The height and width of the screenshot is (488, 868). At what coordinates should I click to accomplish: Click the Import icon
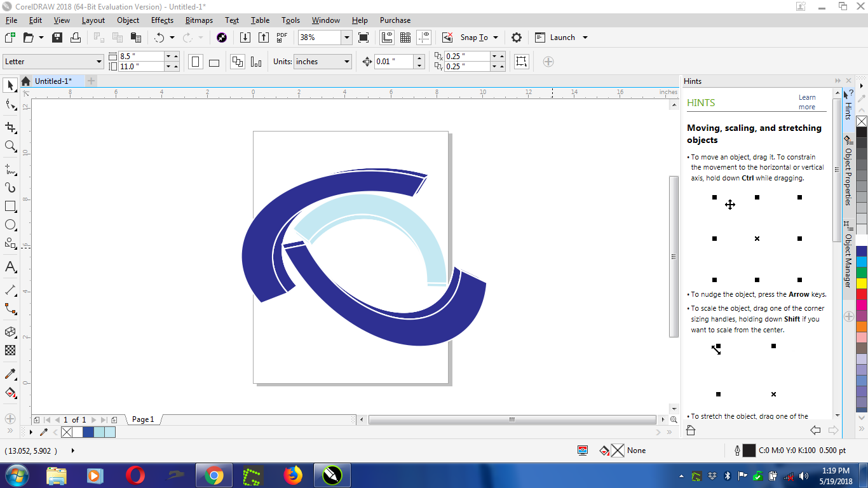(245, 37)
